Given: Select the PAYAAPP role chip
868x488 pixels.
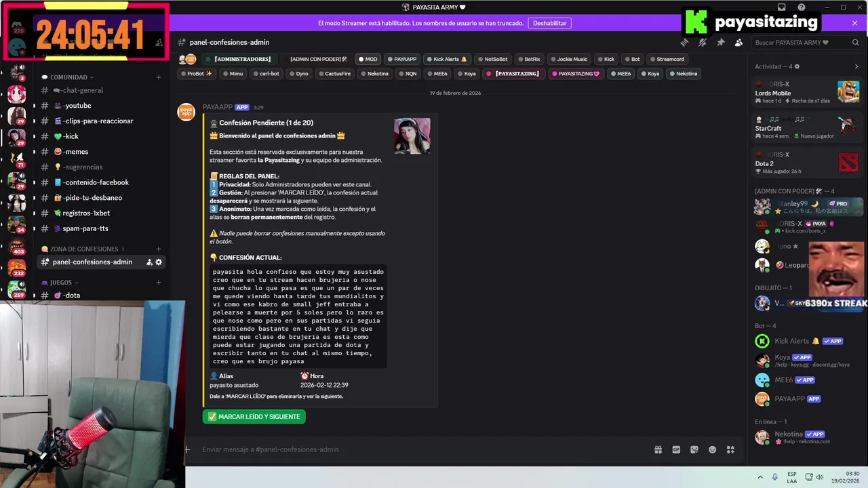Looking at the screenshot, I should [x=401, y=59].
